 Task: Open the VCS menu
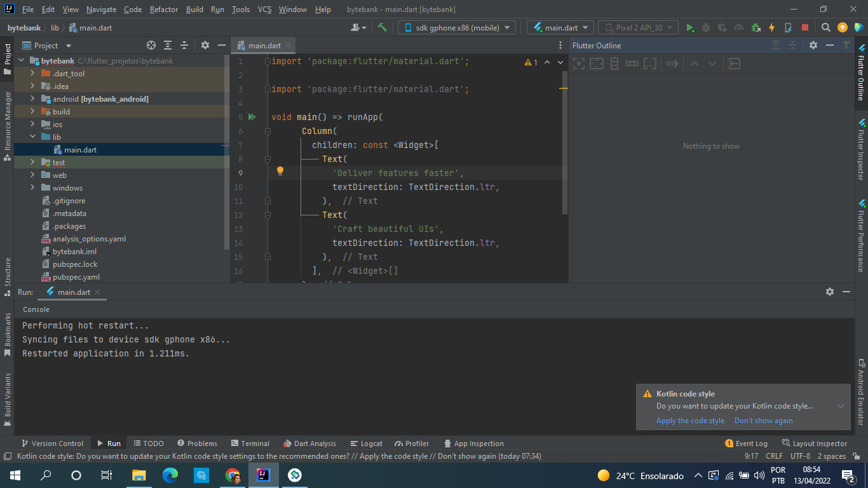point(264,10)
